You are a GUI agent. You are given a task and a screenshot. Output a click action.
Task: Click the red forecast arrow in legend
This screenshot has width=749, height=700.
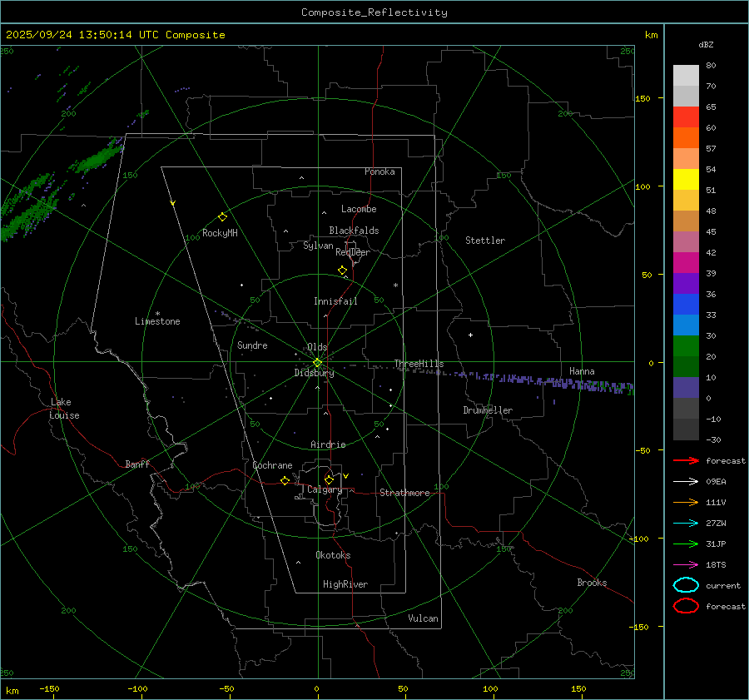[685, 460]
